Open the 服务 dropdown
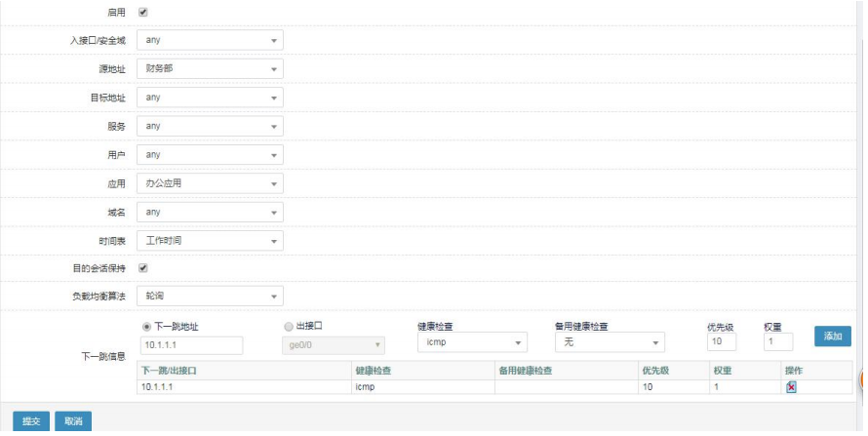Screen dimensions: 868x436 (210, 126)
